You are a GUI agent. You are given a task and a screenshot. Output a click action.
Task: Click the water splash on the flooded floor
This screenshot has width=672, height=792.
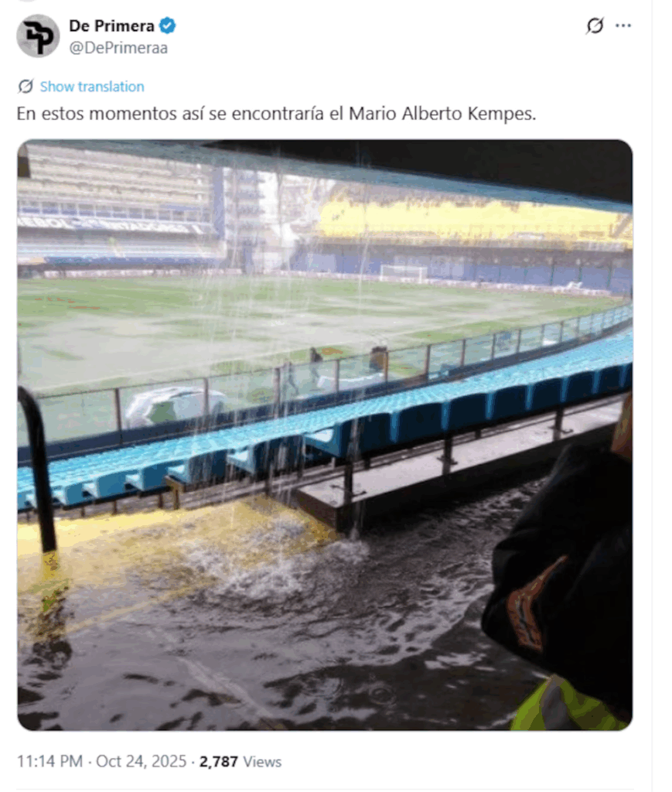(273, 571)
